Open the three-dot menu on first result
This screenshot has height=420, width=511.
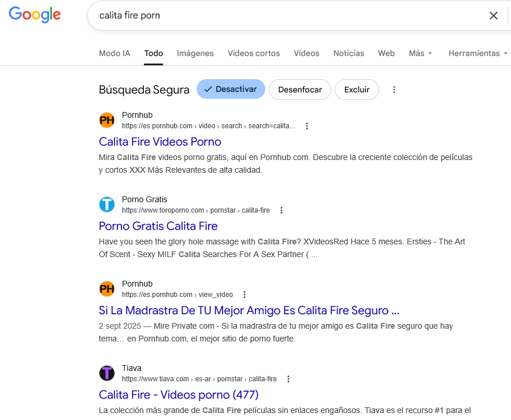point(307,125)
